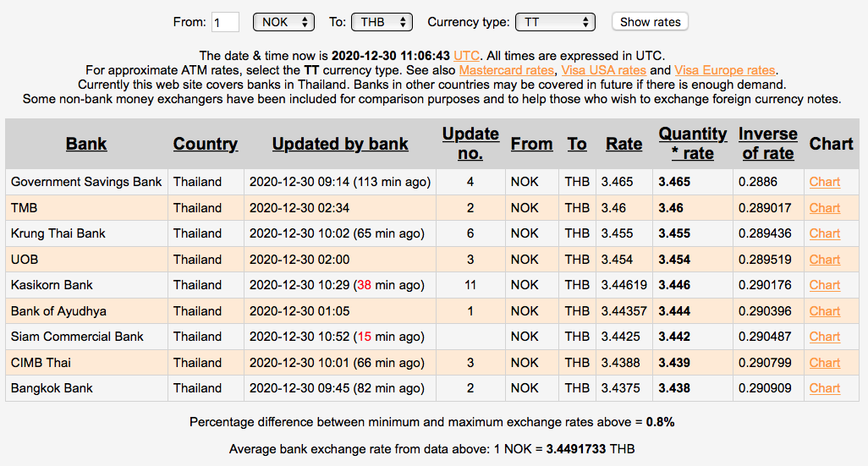868x466 pixels.
Task: Sort table by Bank column header
Action: (x=86, y=144)
